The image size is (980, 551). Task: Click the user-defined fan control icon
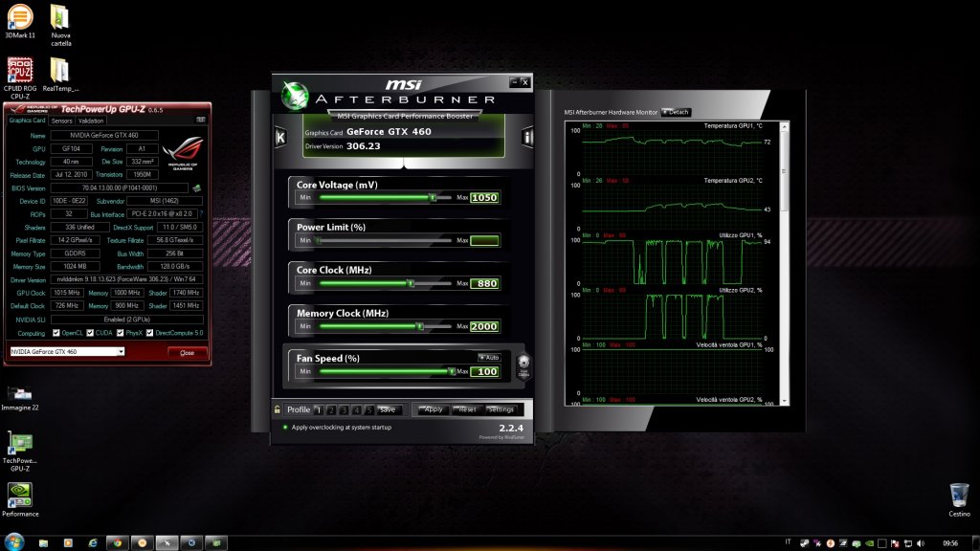pyautogui.click(x=523, y=364)
